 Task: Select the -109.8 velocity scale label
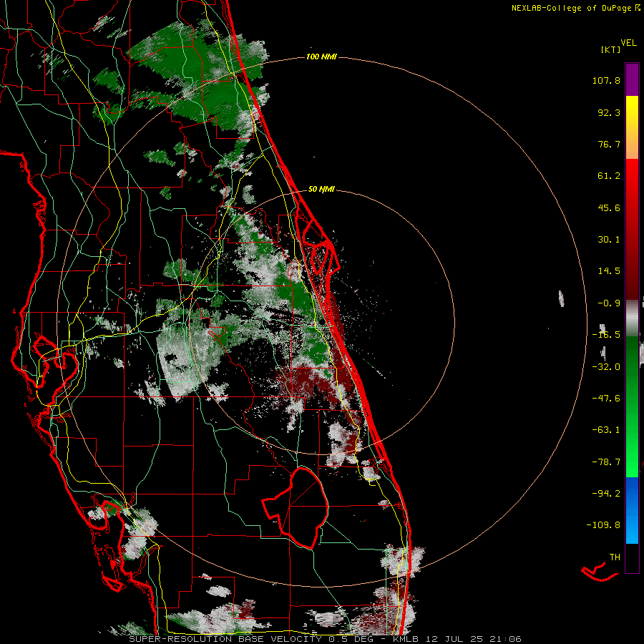[x=603, y=525]
